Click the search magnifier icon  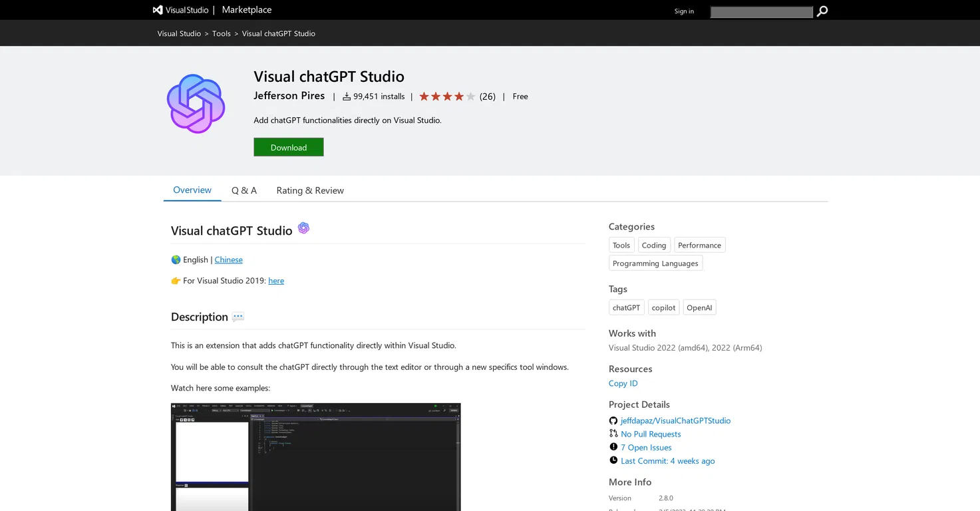(x=822, y=11)
